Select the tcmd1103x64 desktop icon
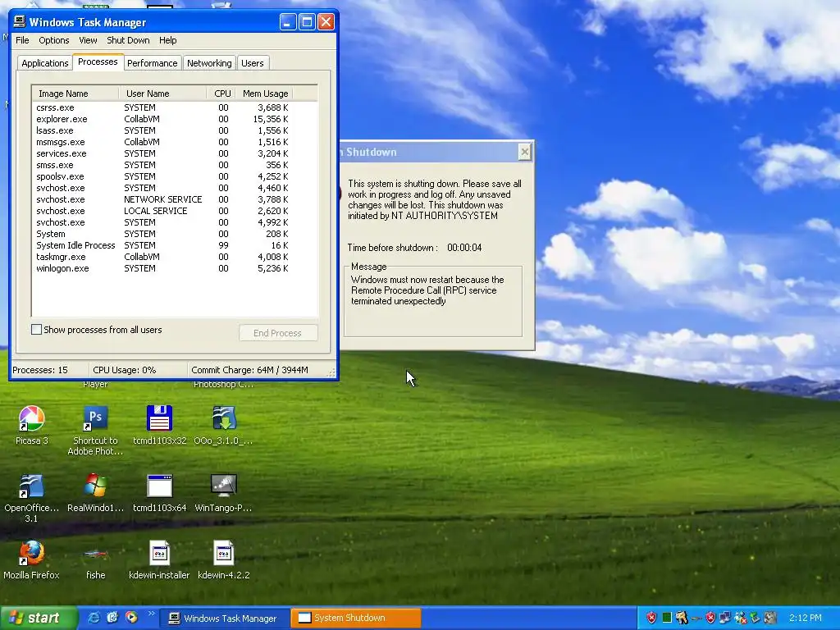Image resolution: width=840 pixels, height=630 pixels. [x=160, y=493]
